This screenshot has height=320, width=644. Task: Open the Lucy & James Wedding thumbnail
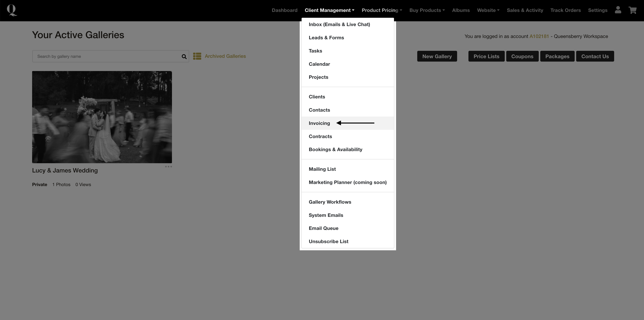(x=102, y=117)
